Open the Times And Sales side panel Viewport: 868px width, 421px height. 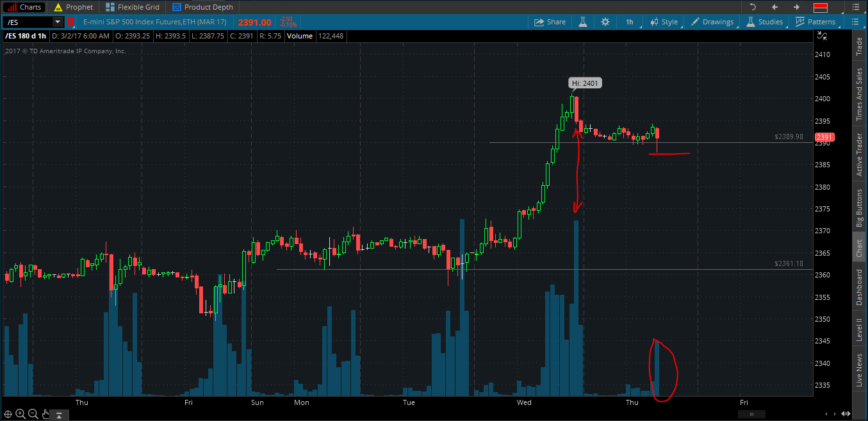(x=859, y=94)
